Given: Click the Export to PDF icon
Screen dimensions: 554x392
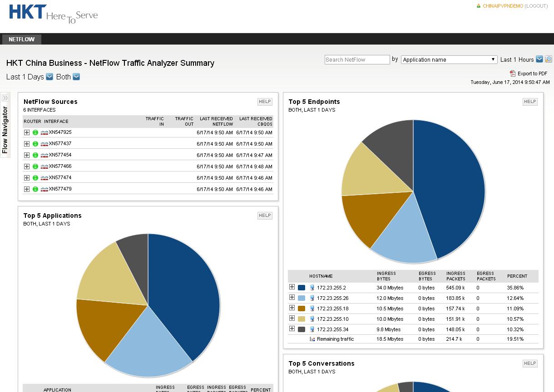Looking at the screenshot, I should coord(513,73).
